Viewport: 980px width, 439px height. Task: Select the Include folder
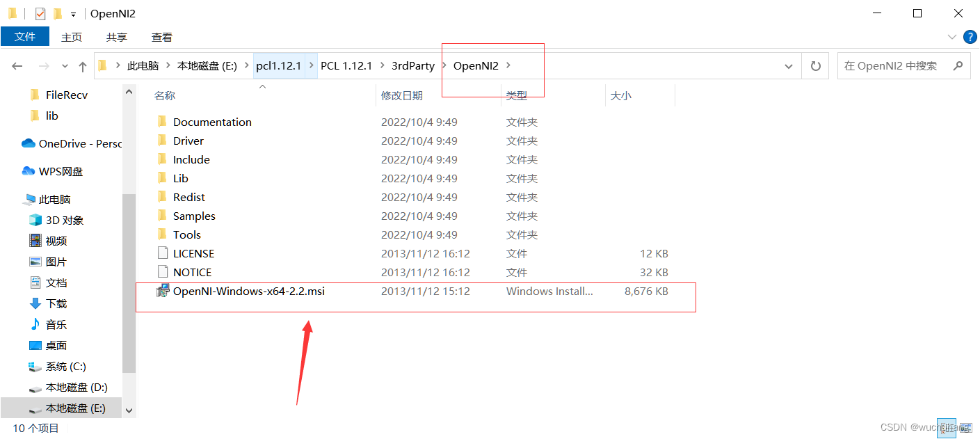191,159
